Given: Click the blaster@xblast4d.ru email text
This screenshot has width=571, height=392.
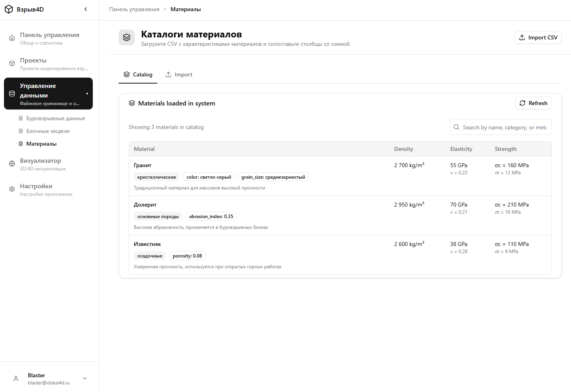Looking at the screenshot, I should [49, 383].
